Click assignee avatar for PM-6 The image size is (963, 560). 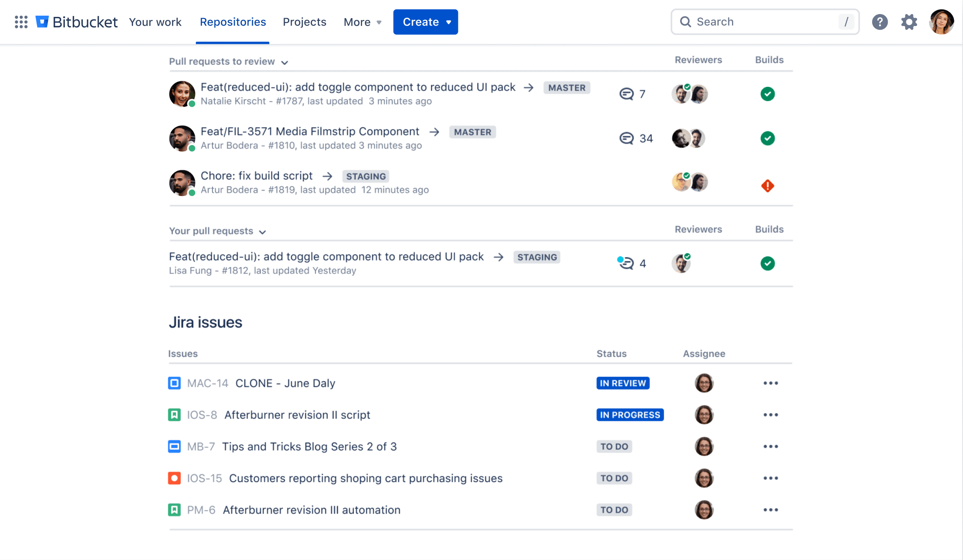(x=704, y=510)
